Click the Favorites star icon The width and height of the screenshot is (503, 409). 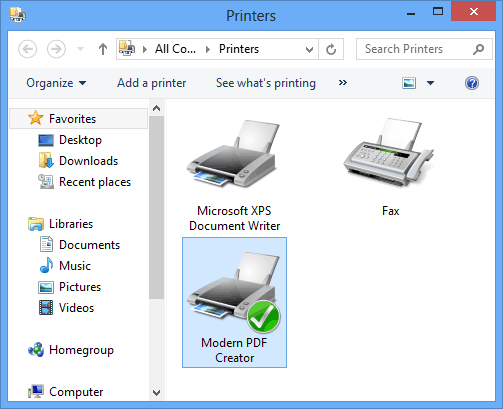click(x=36, y=118)
